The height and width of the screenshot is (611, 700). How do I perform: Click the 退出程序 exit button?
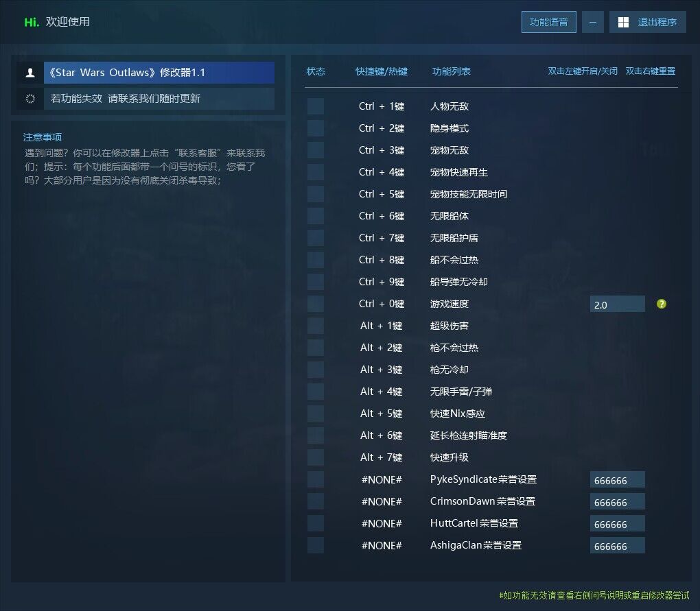point(647,22)
